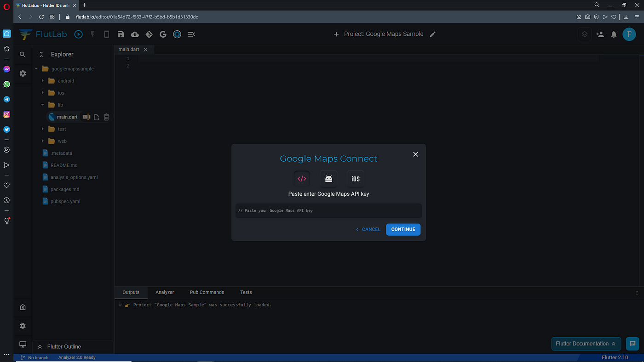Open the layers icon in top right
644x362 pixels.
[x=584, y=34]
